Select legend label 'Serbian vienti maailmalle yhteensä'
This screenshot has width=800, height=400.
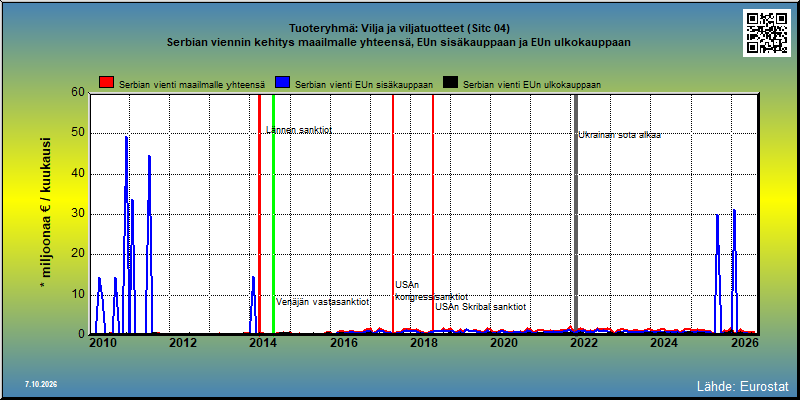click(192, 85)
